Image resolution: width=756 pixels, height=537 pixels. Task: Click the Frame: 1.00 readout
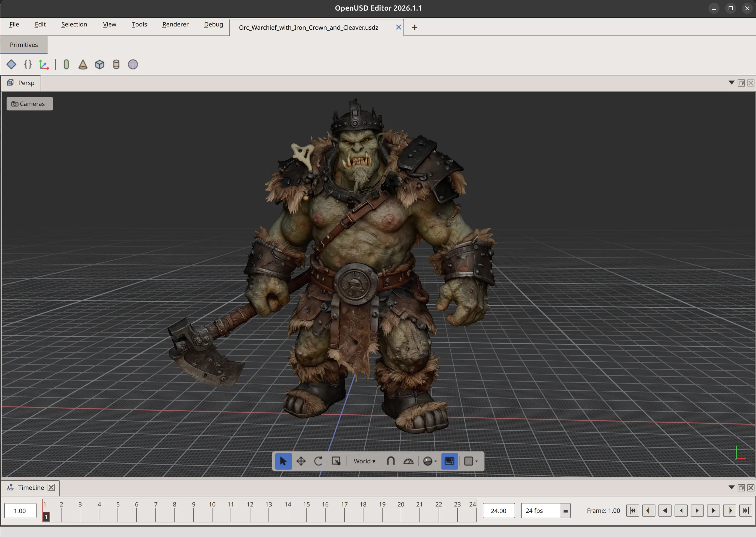603,511
